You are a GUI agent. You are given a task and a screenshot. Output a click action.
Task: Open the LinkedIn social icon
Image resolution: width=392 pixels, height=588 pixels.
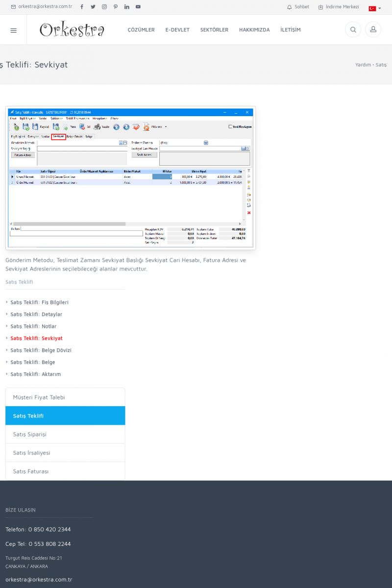pos(127,7)
